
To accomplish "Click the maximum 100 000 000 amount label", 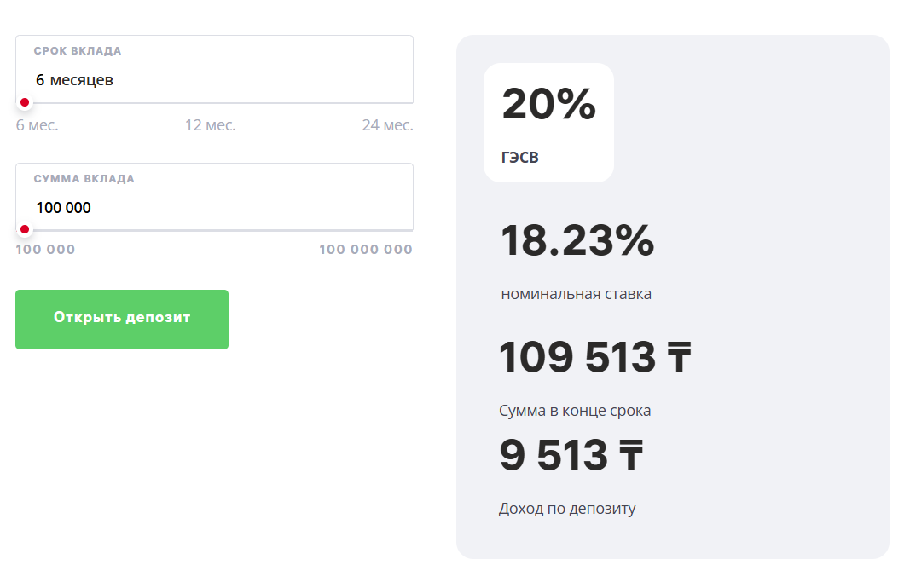I will click(x=365, y=250).
